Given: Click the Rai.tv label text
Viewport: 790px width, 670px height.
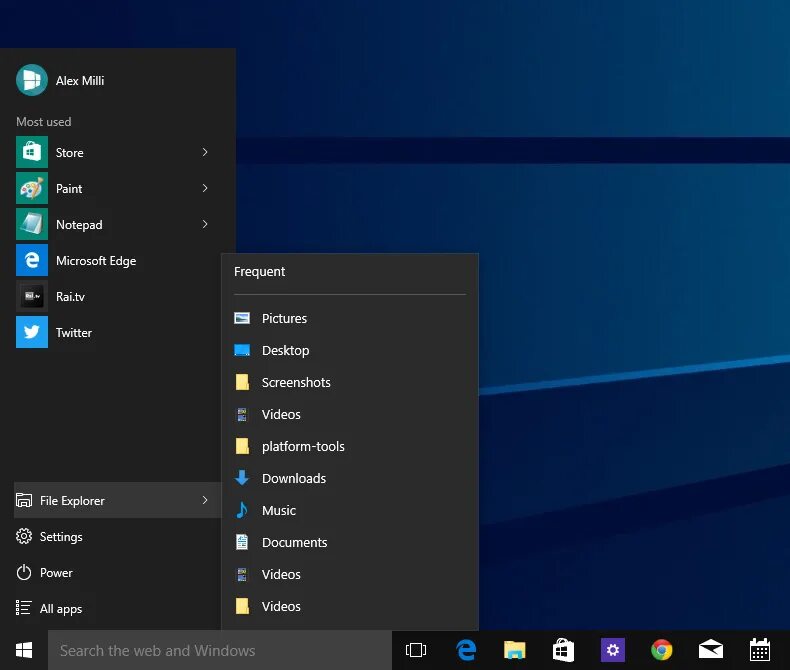Looking at the screenshot, I should coord(70,297).
